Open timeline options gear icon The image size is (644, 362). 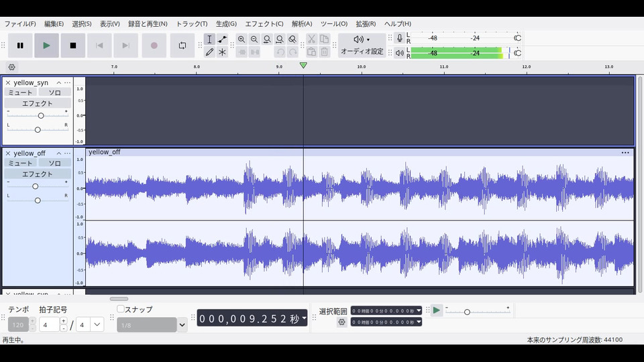(12, 67)
